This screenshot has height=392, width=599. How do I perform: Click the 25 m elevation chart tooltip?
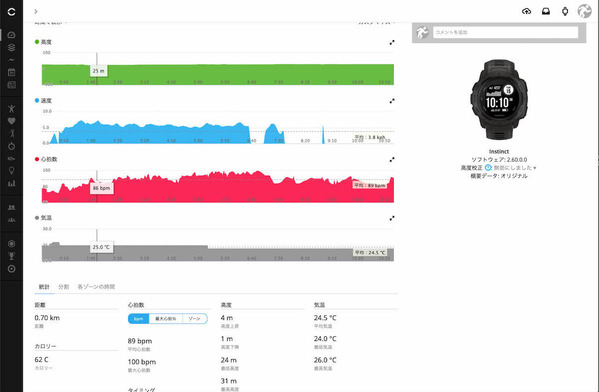click(99, 71)
